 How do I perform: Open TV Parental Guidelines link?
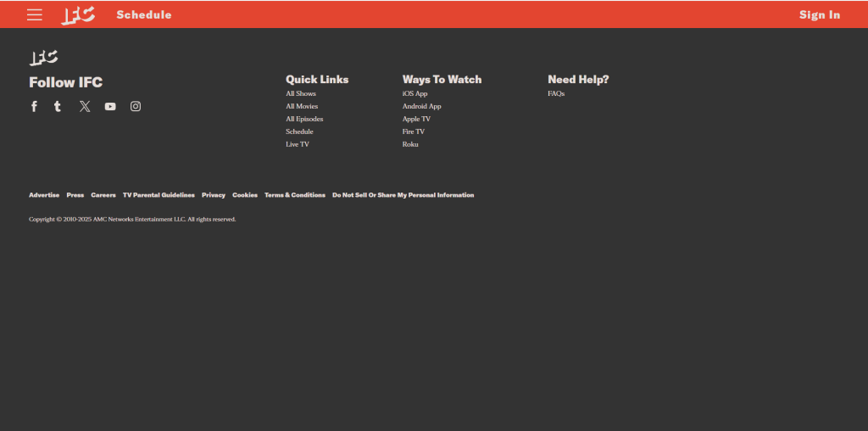pos(159,195)
